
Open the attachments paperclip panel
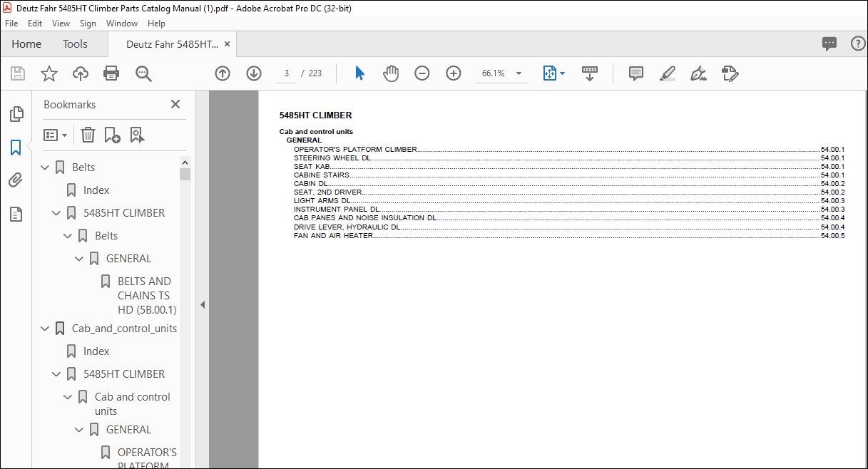[x=16, y=181]
